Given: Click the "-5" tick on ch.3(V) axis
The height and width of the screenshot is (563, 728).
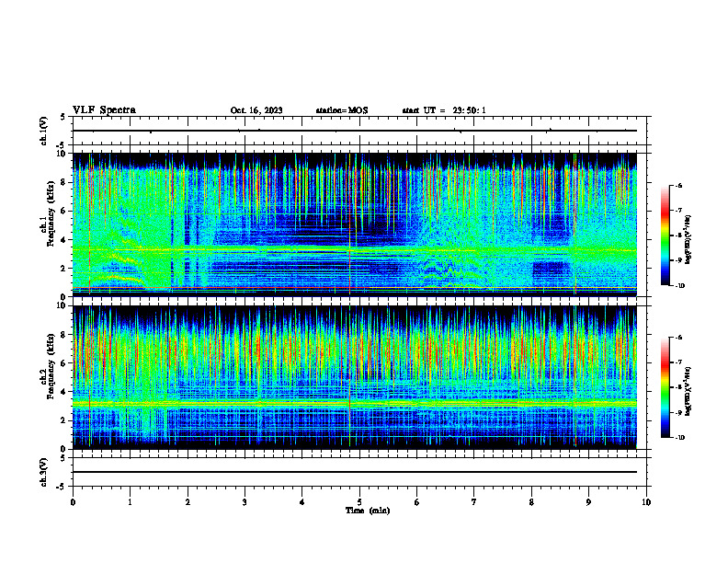Looking at the screenshot, I should tap(63, 487).
